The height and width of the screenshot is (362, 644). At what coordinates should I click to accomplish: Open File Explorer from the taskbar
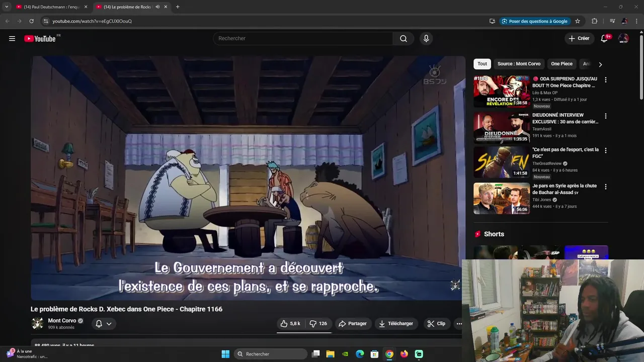(x=330, y=354)
